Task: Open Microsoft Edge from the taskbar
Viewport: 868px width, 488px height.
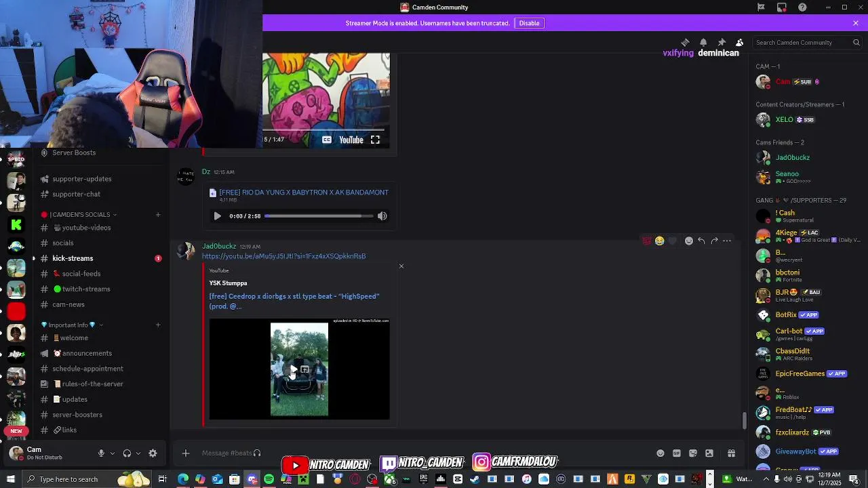Action: click(x=183, y=479)
